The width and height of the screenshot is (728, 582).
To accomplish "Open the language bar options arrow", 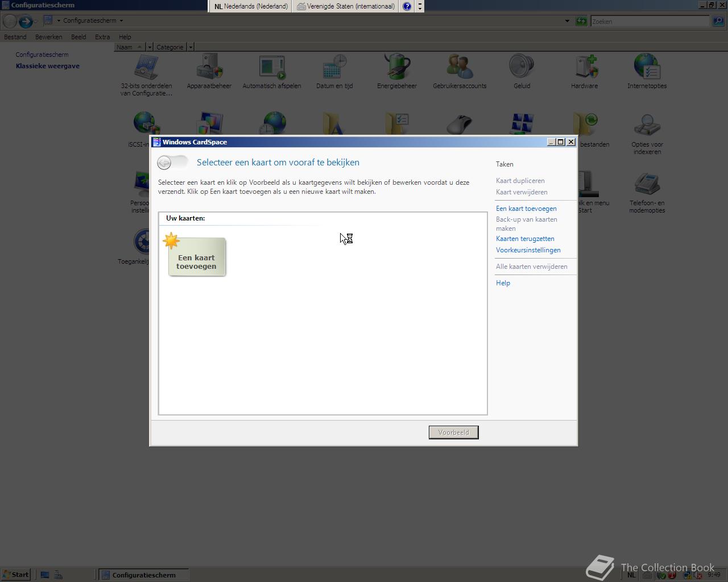I will tap(420, 9).
